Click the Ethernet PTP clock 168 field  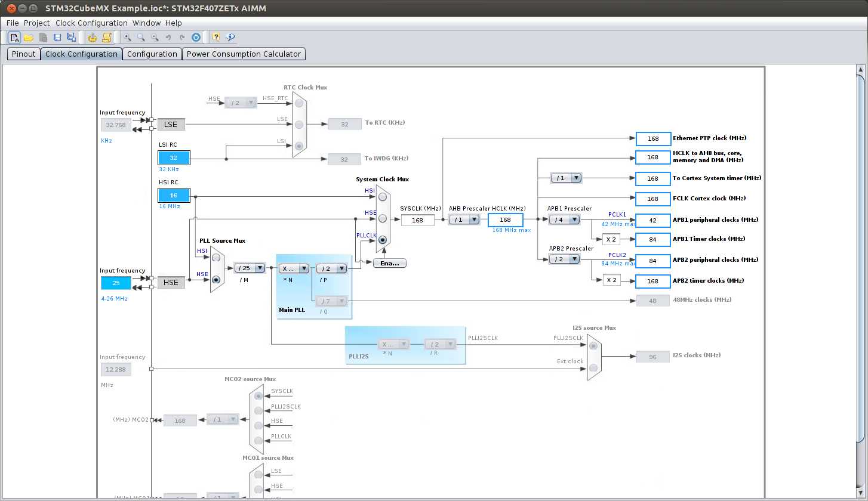(x=653, y=138)
